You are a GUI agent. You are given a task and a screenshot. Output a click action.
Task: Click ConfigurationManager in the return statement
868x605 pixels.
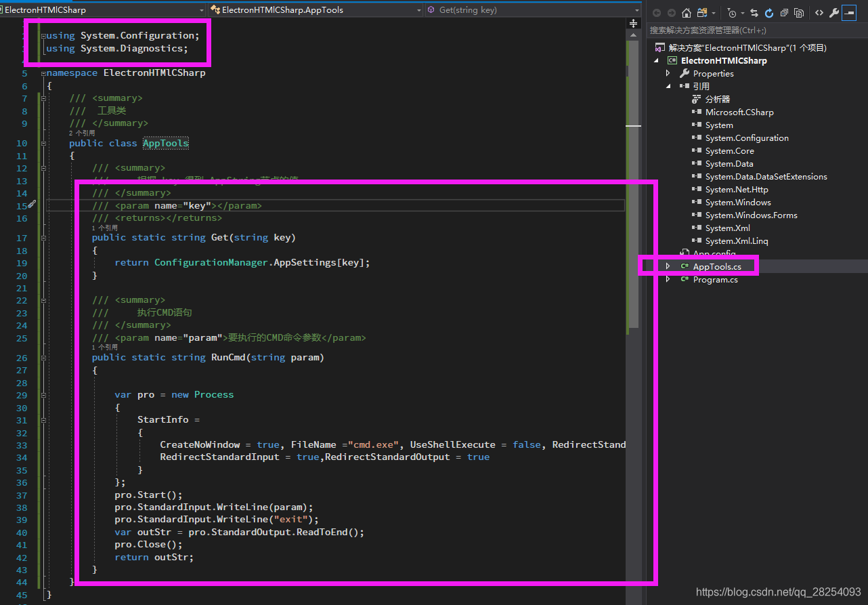pos(211,262)
